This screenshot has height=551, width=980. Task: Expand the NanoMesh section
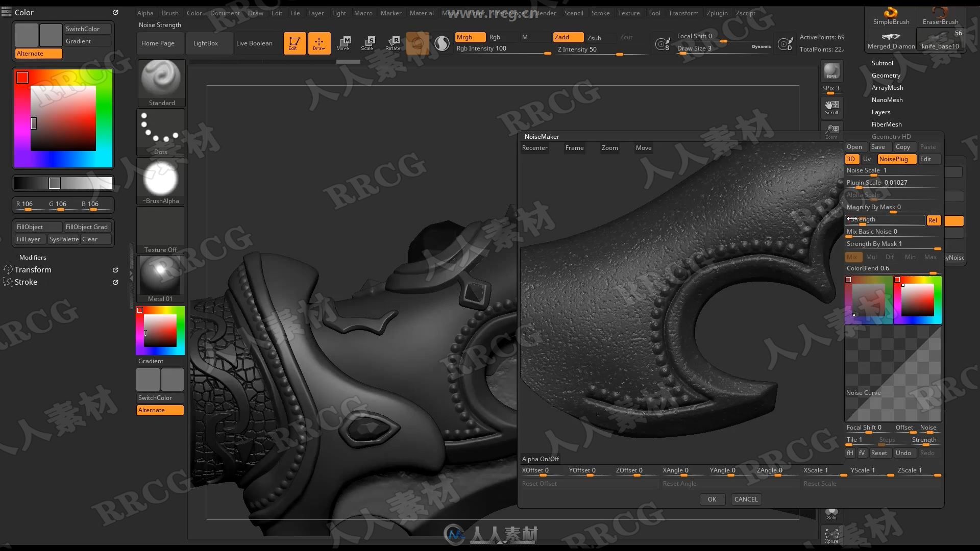(887, 99)
